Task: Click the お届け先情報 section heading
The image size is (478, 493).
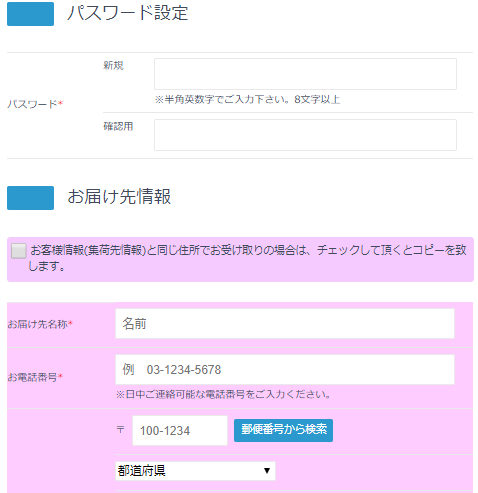Action: (119, 196)
